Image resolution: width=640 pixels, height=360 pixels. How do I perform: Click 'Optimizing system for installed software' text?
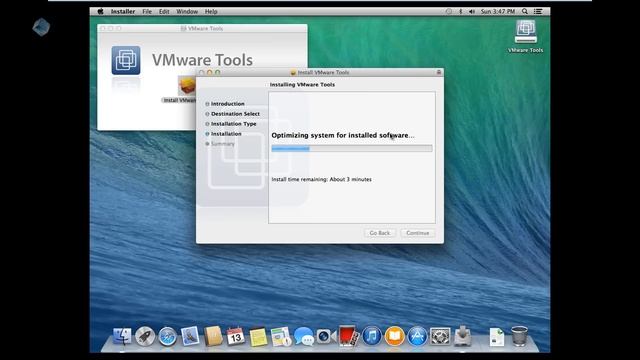(342, 135)
